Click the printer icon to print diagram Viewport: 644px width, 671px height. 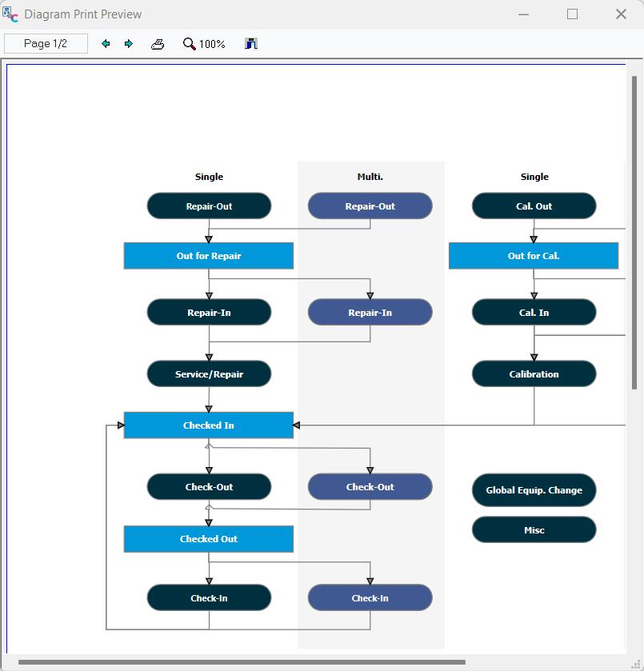158,44
